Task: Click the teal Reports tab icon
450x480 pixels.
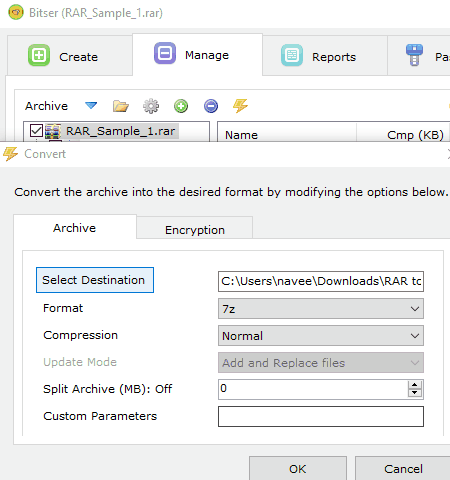Action: 292,55
